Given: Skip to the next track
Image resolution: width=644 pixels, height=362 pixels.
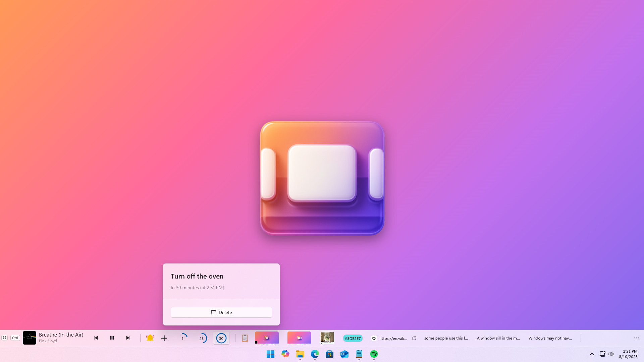Looking at the screenshot, I should [128, 338].
